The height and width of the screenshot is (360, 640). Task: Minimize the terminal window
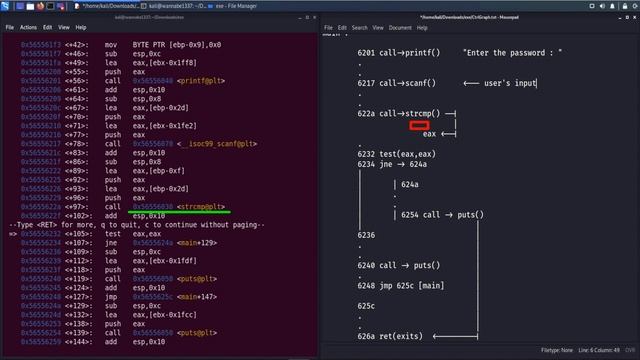click(x=300, y=18)
